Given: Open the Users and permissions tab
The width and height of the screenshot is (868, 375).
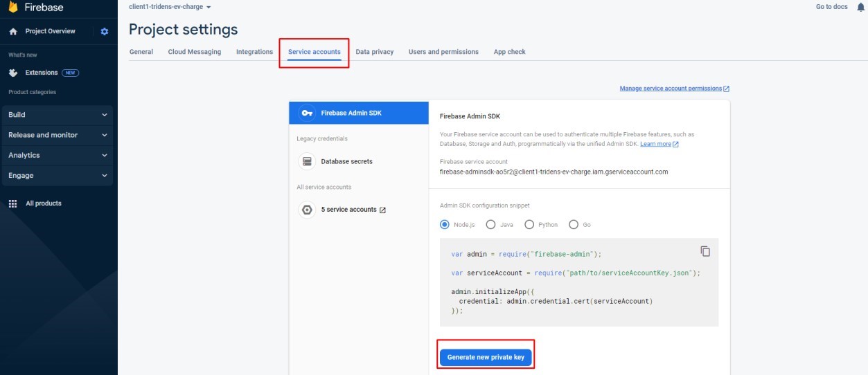Looking at the screenshot, I should [x=443, y=52].
